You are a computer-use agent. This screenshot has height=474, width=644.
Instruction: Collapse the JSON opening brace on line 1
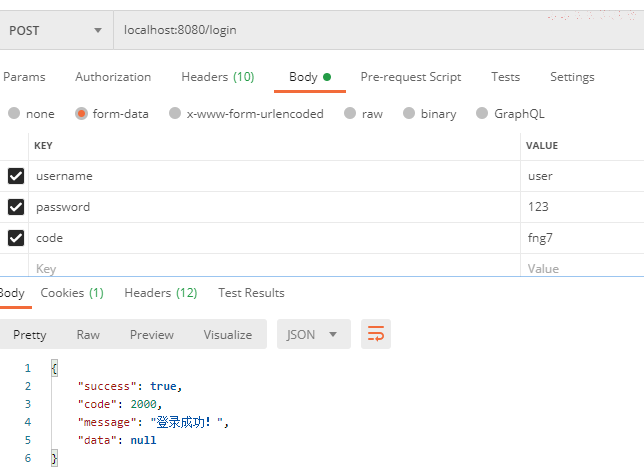point(54,368)
